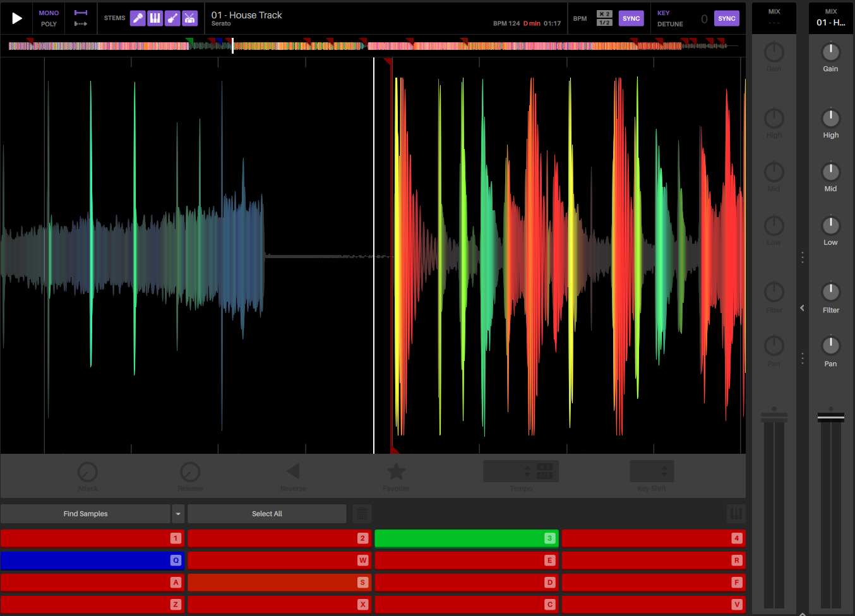Click the blue cue marker in track overview

coord(218,42)
